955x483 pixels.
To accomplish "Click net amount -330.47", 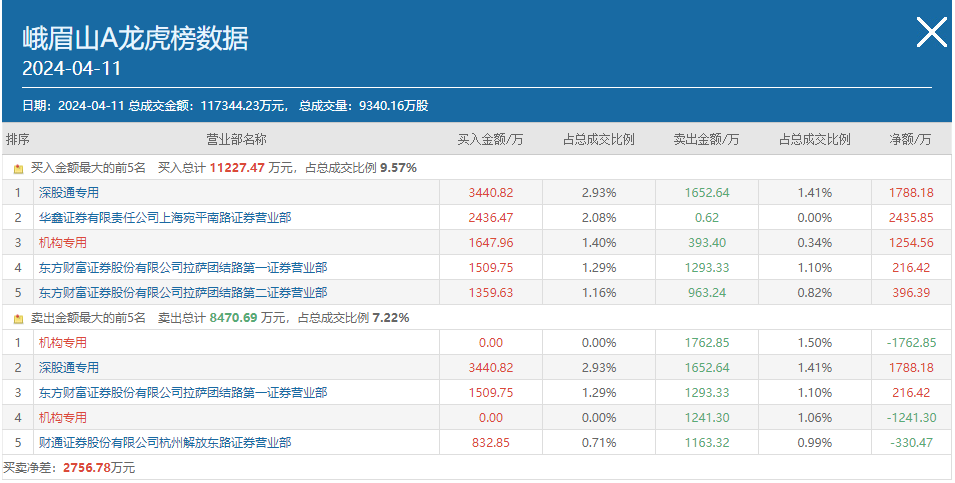I will pyautogui.click(x=911, y=443).
